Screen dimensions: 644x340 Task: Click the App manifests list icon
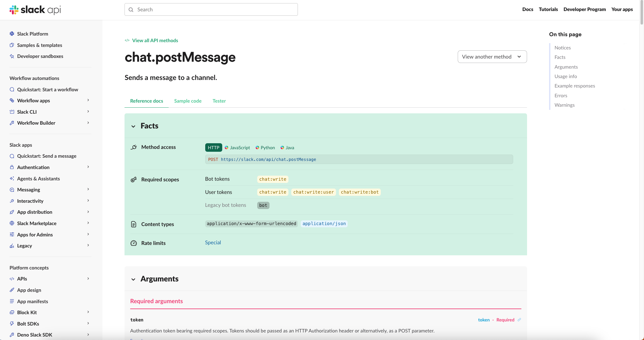pyautogui.click(x=12, y=301)
